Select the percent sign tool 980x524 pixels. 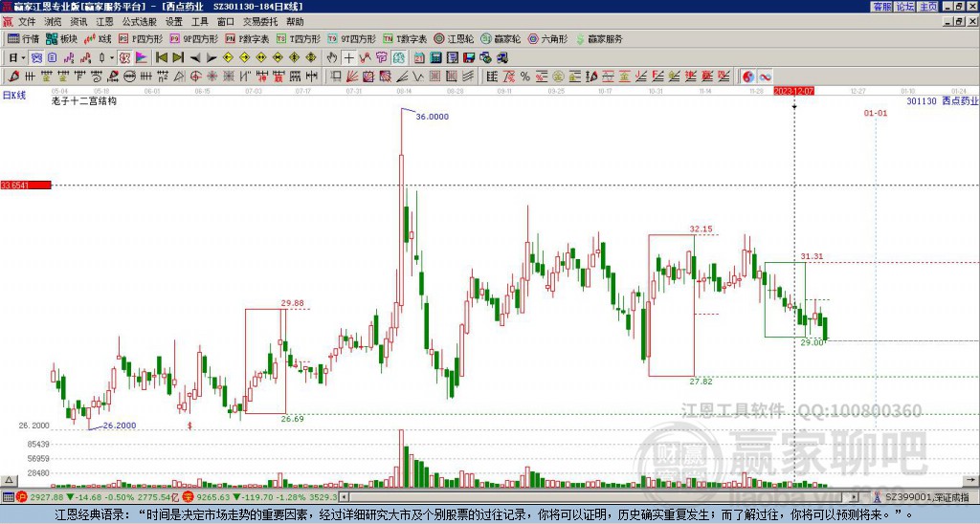coord(525,76)
